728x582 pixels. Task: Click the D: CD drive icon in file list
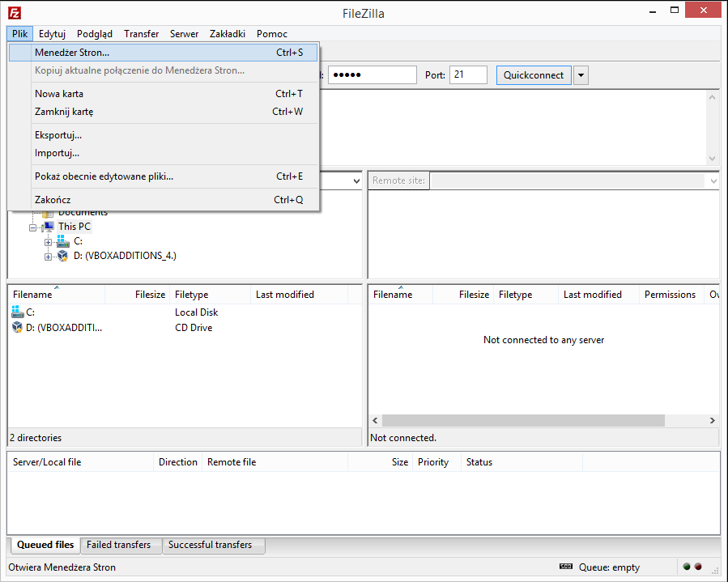[x=17, y=327]
